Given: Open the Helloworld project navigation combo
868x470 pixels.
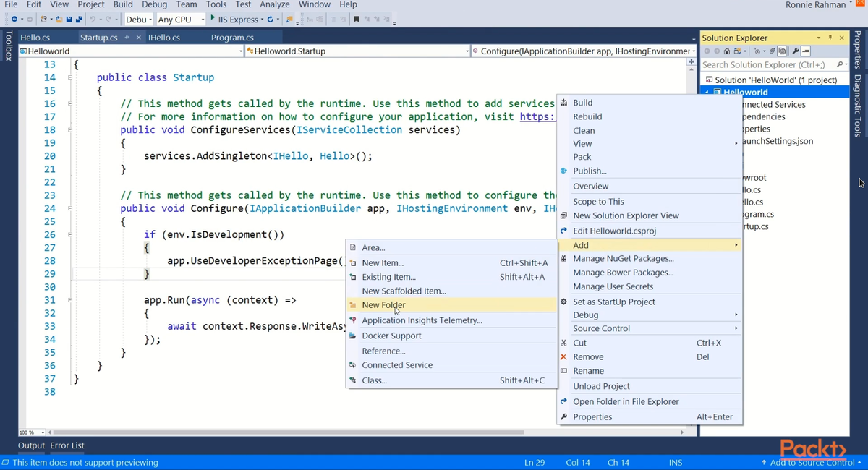Looking at the screenshot, I should point(132,51).
